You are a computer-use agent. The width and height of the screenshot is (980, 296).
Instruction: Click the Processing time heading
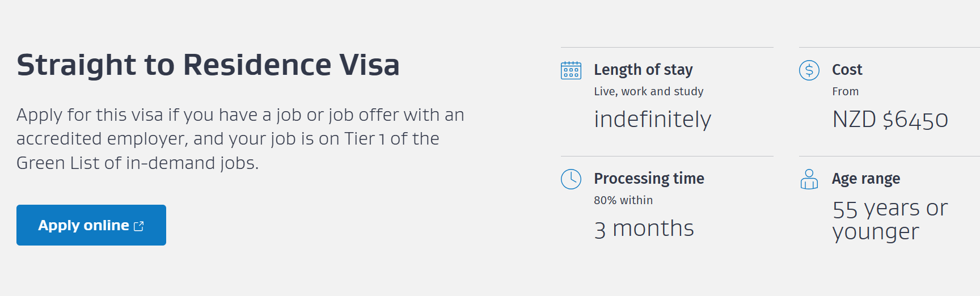click(649, 179)
